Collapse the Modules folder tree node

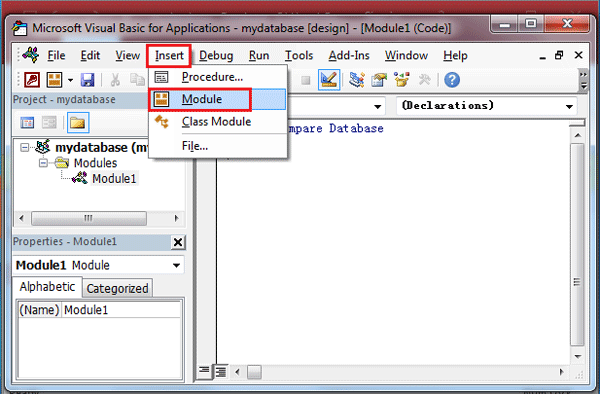(x=43, y=163)
